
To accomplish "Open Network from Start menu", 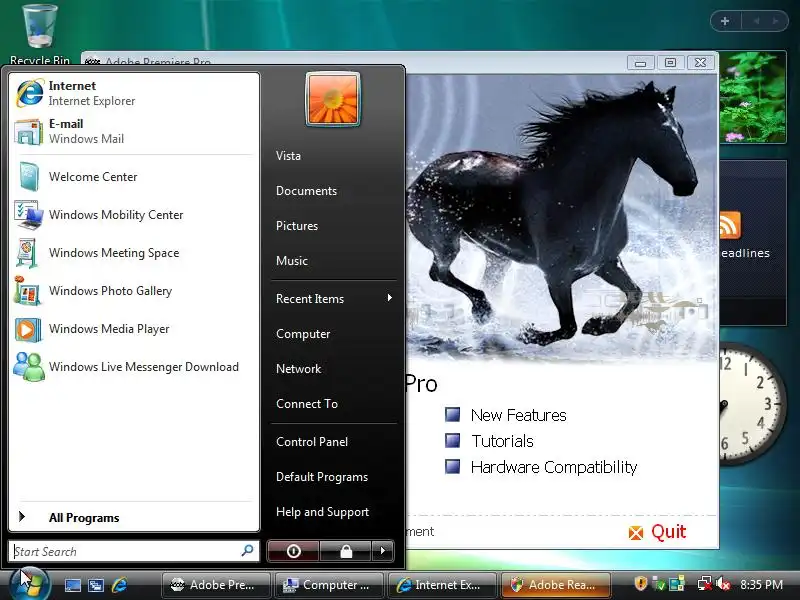I will (298, 368).
